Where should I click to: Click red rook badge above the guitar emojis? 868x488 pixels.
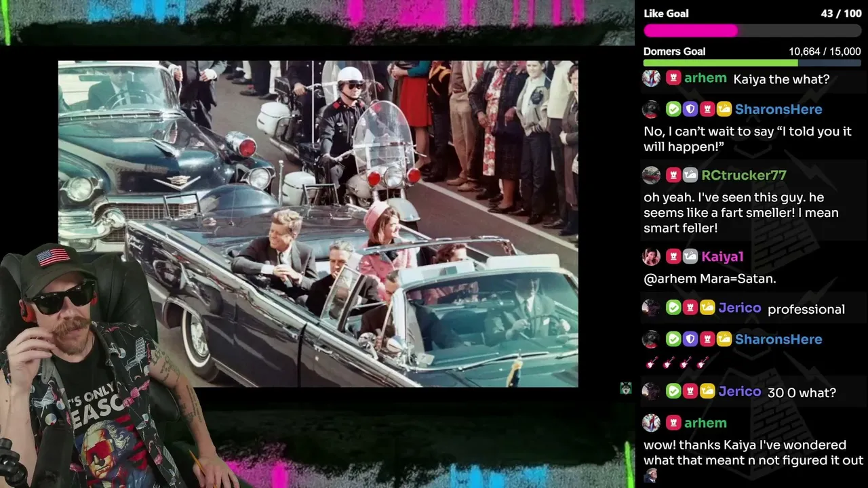[x=707, y=339]
